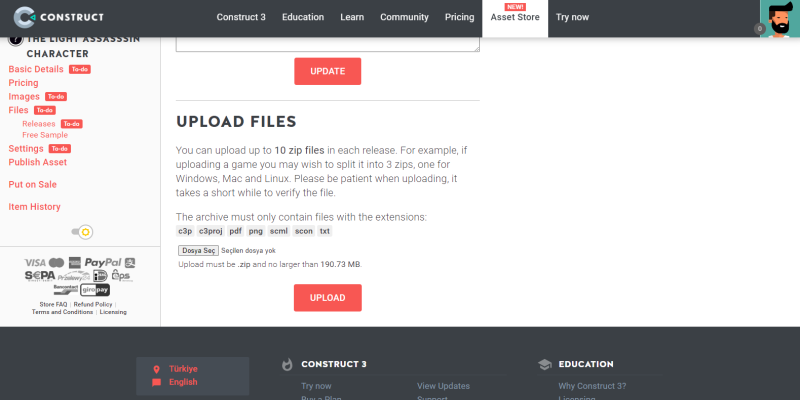
Task: Open Settings in the sidebar
Action: (x=26, y=148)
